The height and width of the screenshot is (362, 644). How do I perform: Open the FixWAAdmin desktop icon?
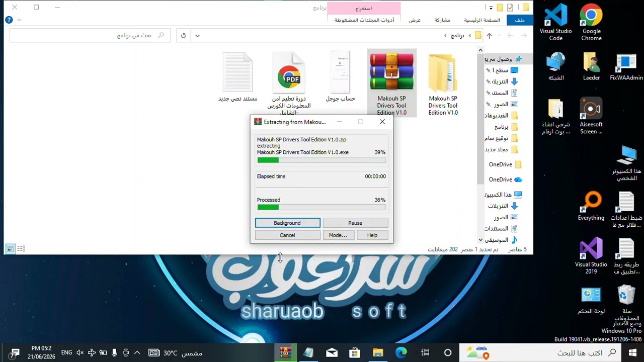tap(626, 66)
